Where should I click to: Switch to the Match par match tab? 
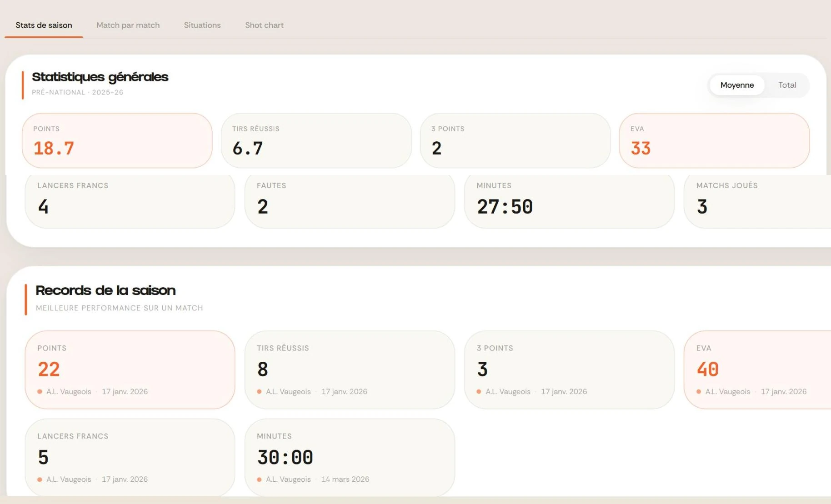[128, 25]
